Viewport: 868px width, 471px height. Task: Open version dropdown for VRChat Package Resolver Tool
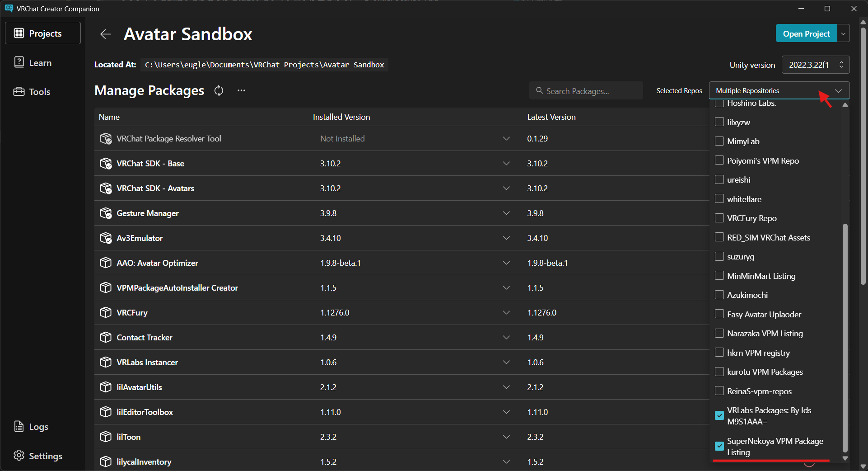tap(506, 139)
